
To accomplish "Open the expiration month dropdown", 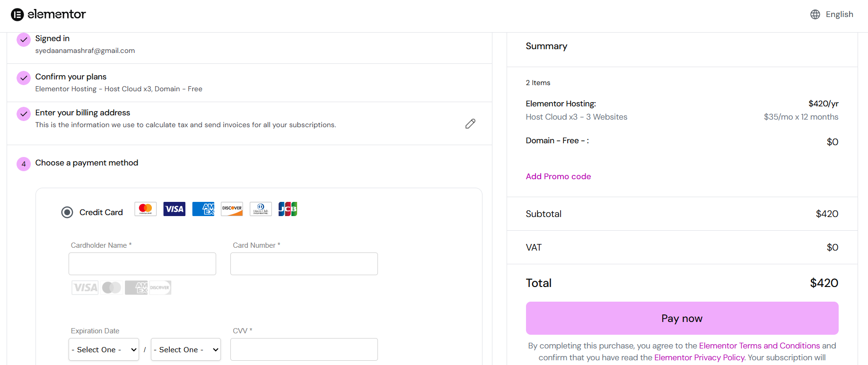I will 104,349.
